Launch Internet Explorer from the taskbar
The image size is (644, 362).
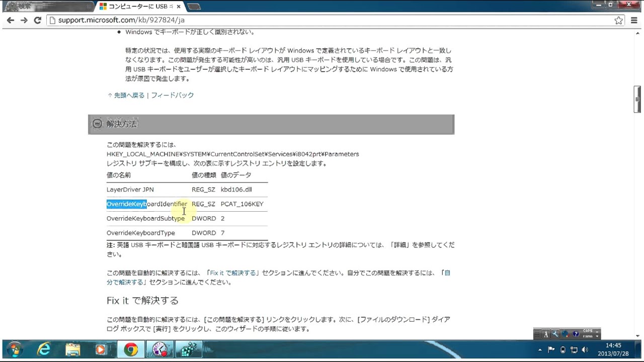click(x=44, y=349)
